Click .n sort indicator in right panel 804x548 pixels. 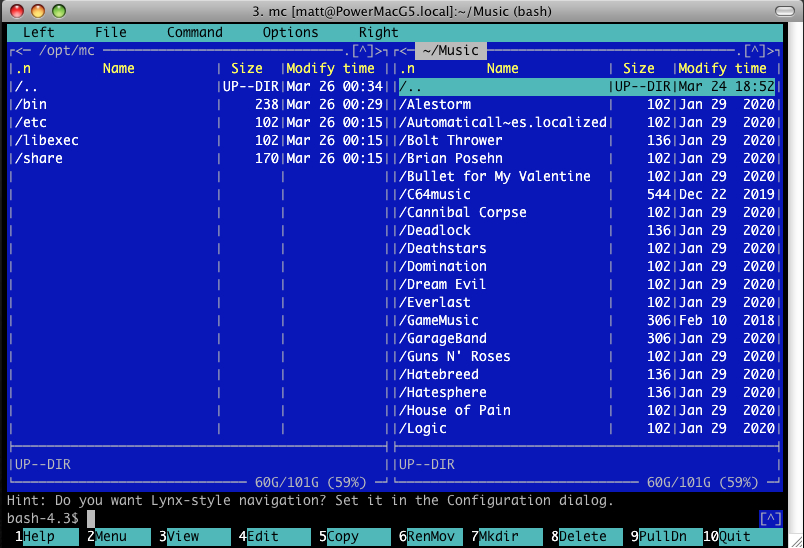click(x=407, y=69)
